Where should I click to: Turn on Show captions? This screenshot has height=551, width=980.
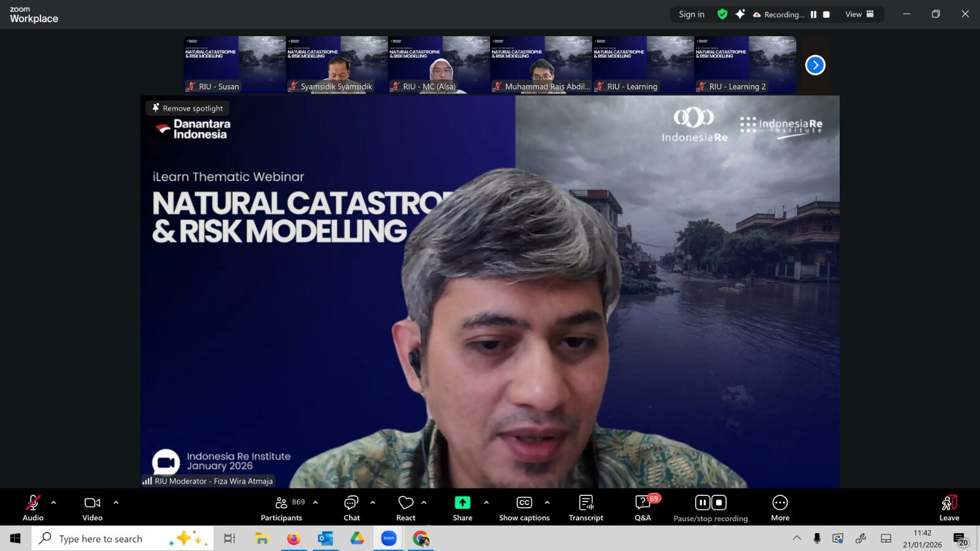click(524, 508)
